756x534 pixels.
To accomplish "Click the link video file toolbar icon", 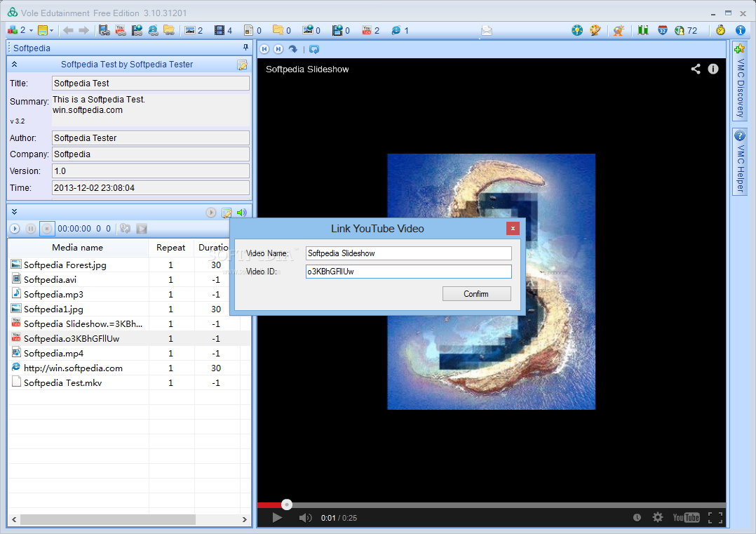I will [x=104, y=30].
